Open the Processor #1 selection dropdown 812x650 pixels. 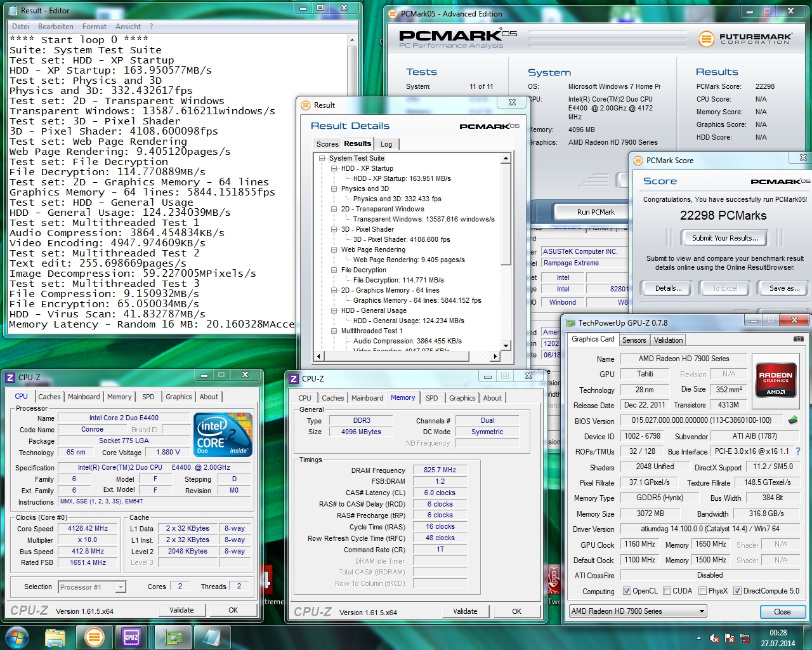pos(92,587)
